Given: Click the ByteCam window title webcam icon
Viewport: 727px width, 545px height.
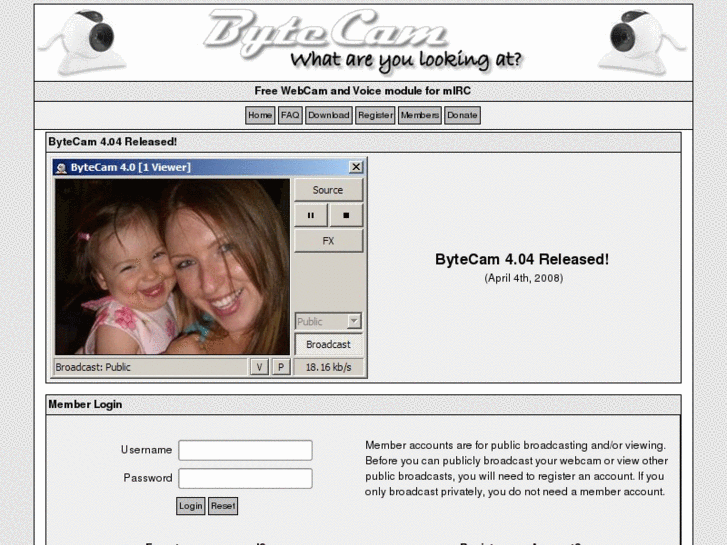Looking at the screenshot, I should (x=61, y=168).
